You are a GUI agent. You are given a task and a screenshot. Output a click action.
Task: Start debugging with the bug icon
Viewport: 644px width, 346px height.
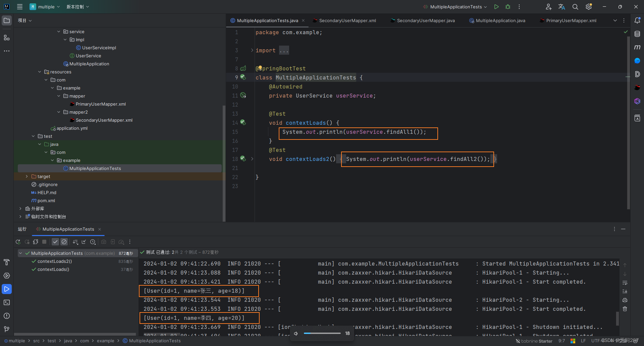508,7
